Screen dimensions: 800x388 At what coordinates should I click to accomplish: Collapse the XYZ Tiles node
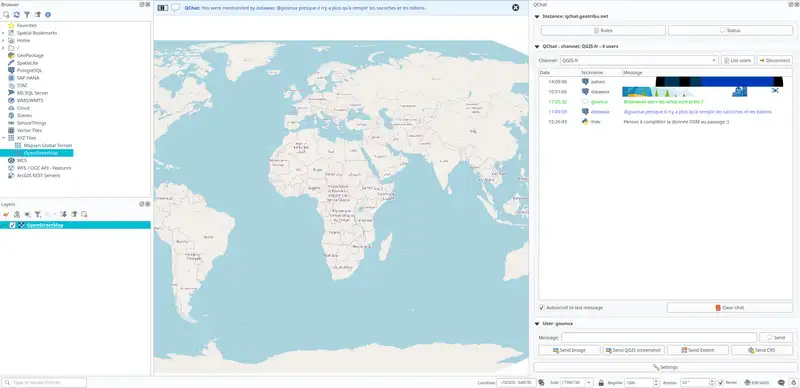3,138
